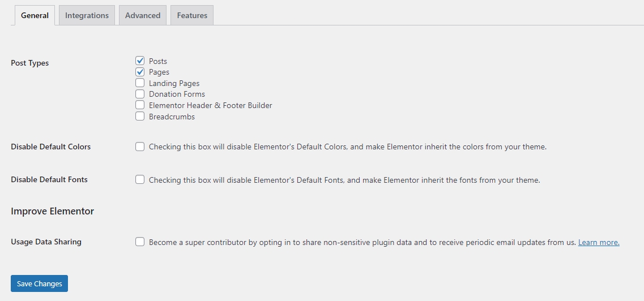Opt in via Usage Data Sharing checkbox
This screenshot has width=644, height=301.
coord(140,242)
